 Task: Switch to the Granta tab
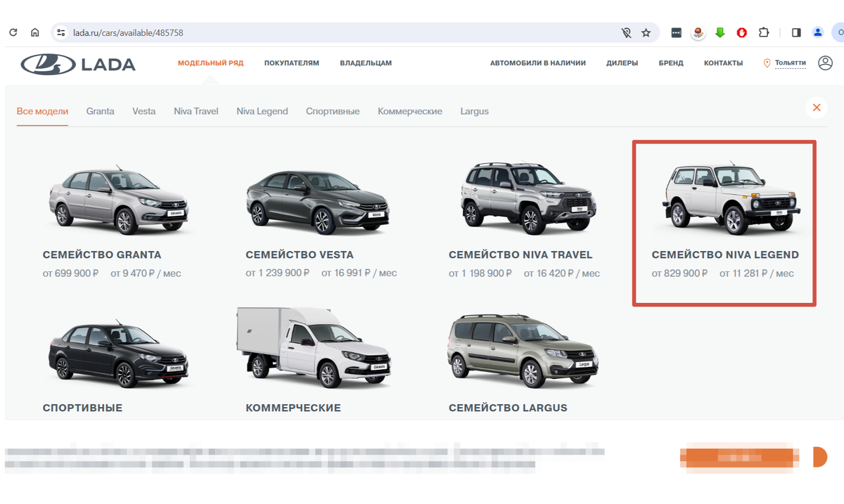(100, 111)
